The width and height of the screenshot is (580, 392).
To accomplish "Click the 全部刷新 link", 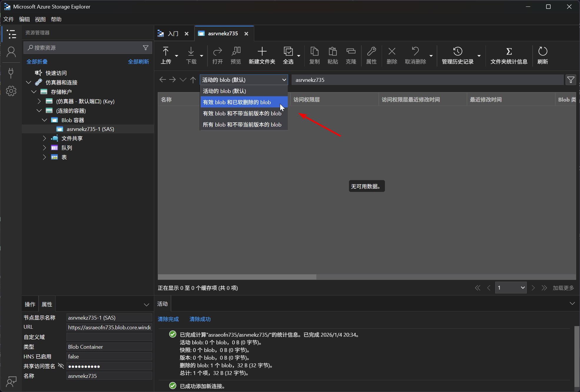I will click(x=138, y=62).
